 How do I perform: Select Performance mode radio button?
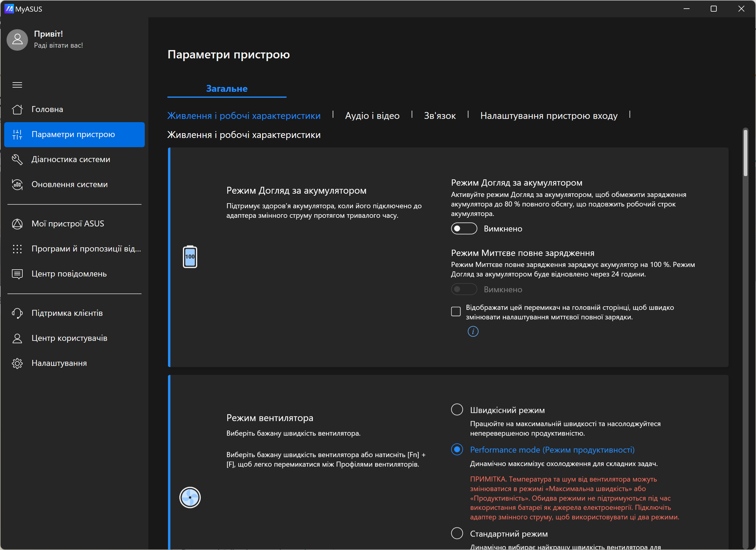[457, 449]
